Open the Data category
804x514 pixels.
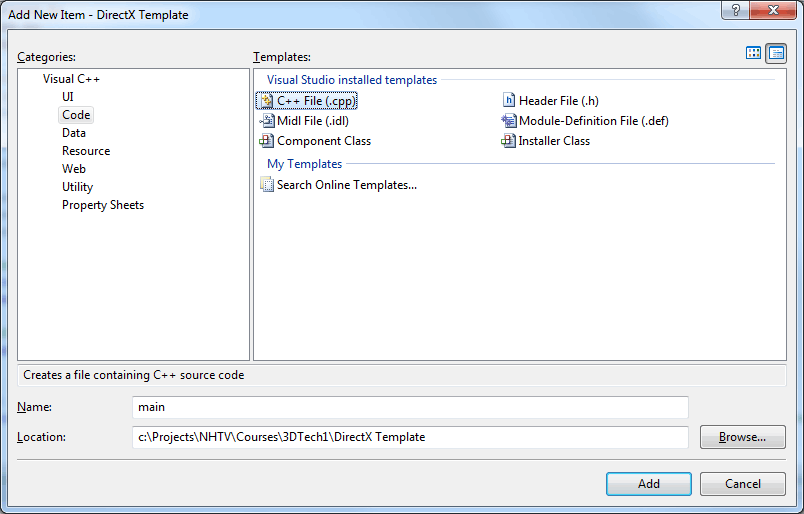click(74, 133)
